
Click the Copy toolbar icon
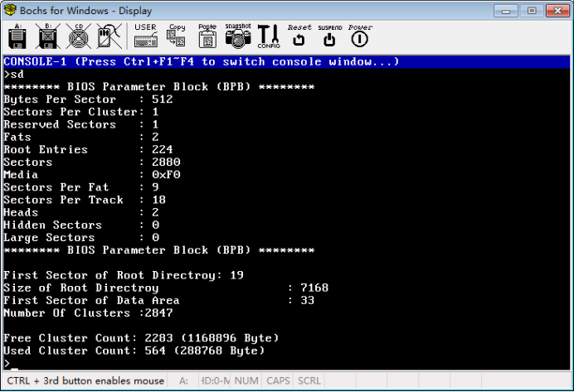[177, 36]
